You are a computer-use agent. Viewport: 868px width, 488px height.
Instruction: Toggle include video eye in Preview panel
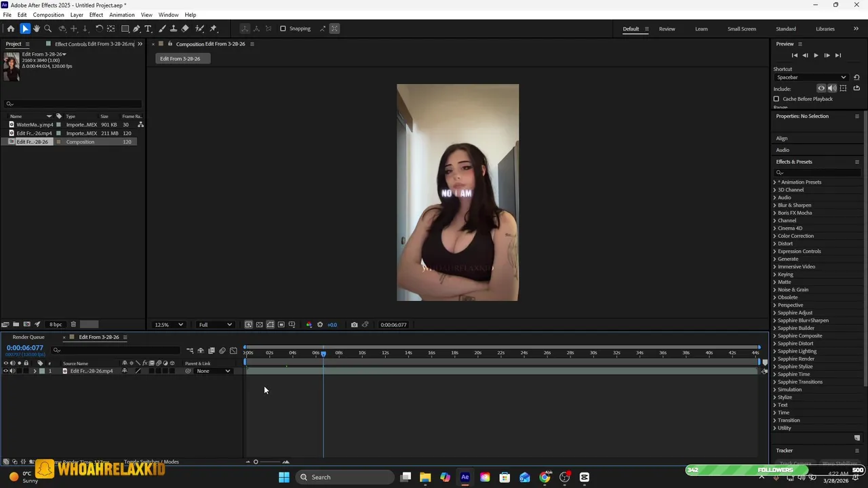tap(821, 88)
